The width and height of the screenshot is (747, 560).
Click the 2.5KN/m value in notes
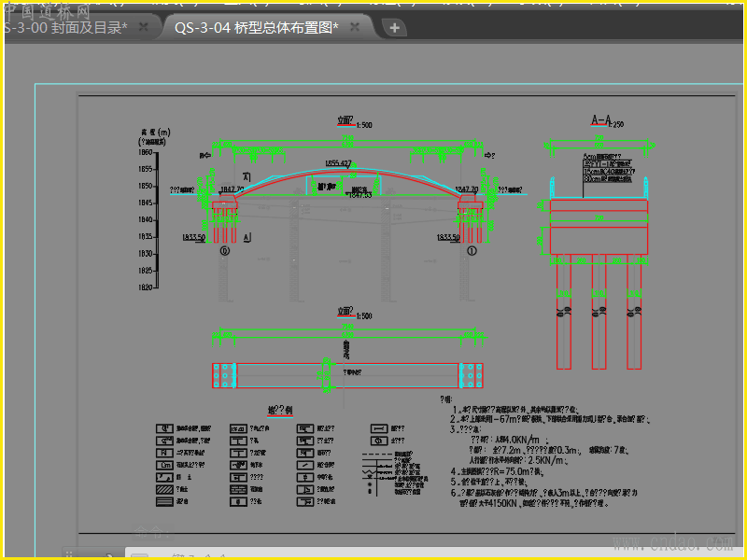click(546, 460)
